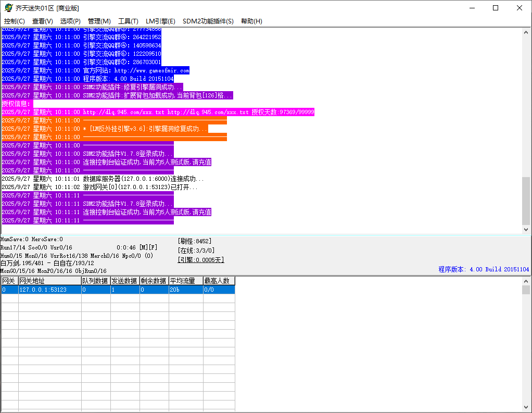Viewport: 532px width, 413px height.
Task: Open the 帮助(H) menu
Action: coord(251,21)
